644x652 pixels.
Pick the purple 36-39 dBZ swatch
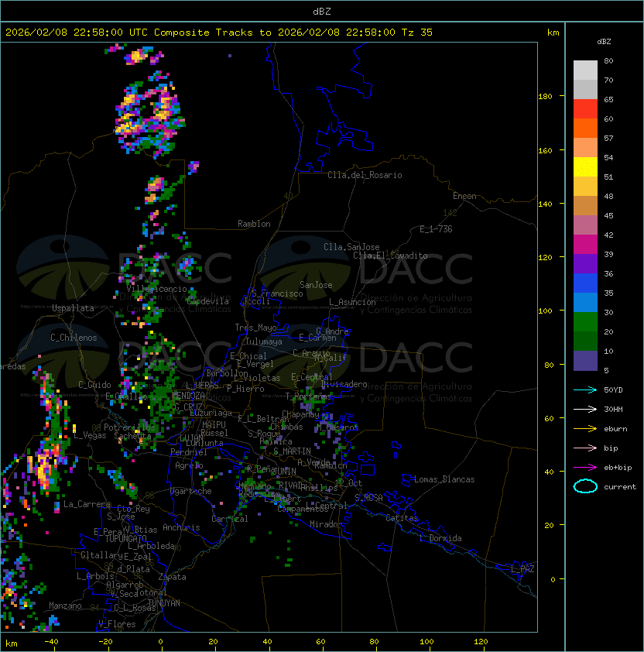(585, 263)
